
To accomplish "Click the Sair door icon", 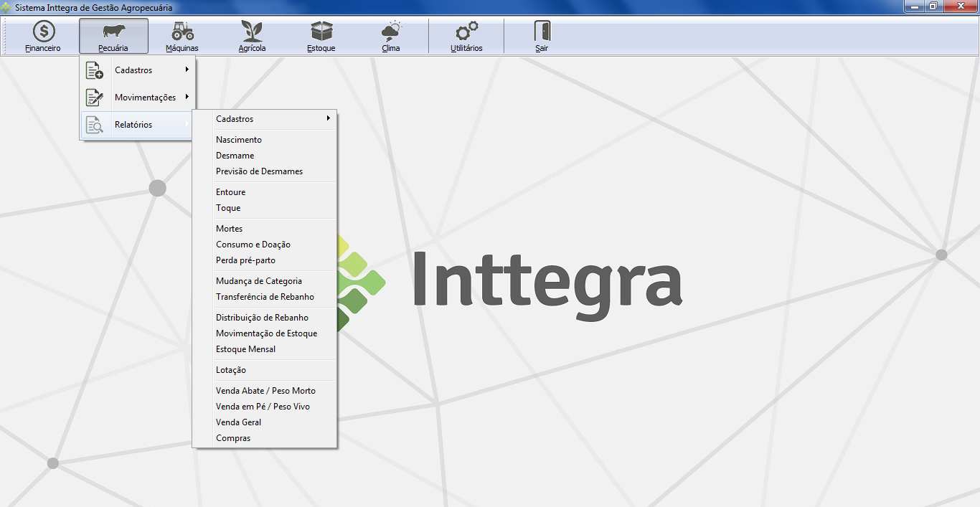I will [542, 31].
